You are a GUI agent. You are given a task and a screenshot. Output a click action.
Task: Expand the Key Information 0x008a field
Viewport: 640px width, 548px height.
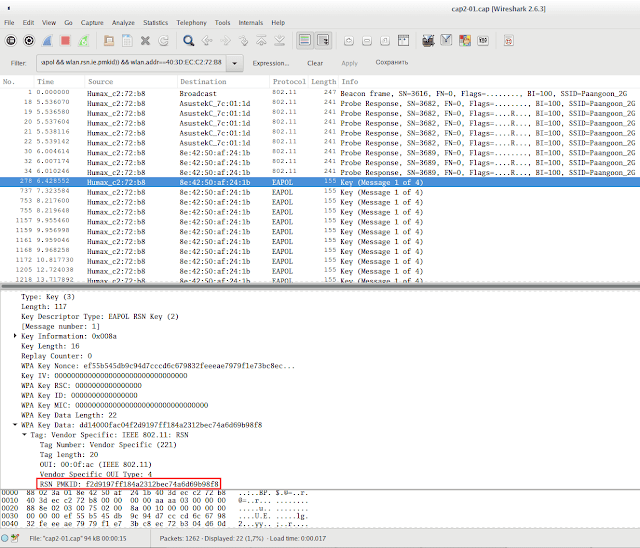coord(15,336)
